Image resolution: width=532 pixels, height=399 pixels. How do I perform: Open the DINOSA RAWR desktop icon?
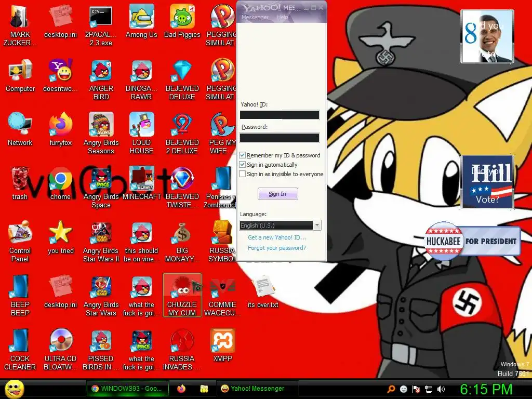[141, 79]
